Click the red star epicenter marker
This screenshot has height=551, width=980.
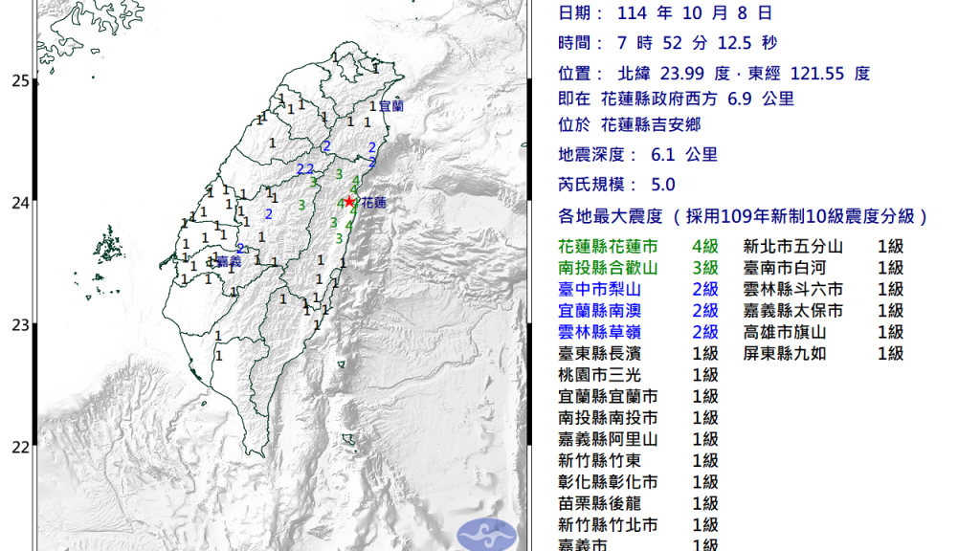click(x=350, y=202)
